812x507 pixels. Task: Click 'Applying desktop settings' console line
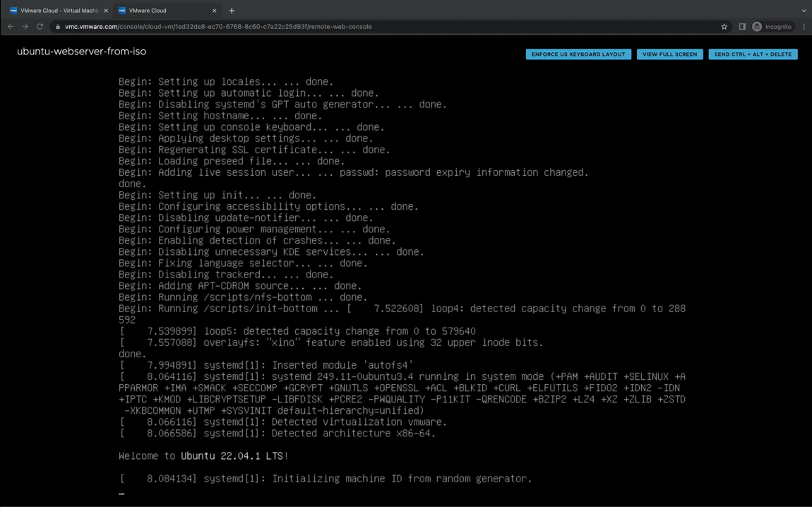pos(246,139)
